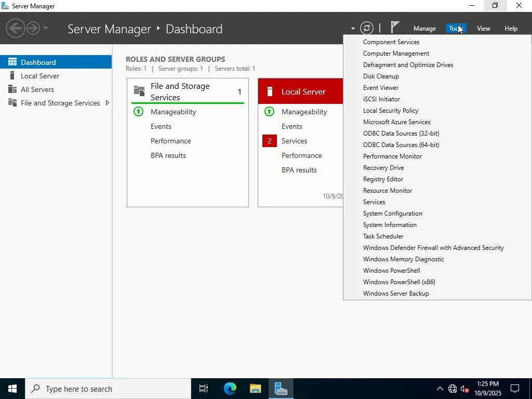Viewport: 532px width, 399px height.
Task: Open Task View on the taskbar
Action: [204, 389]
